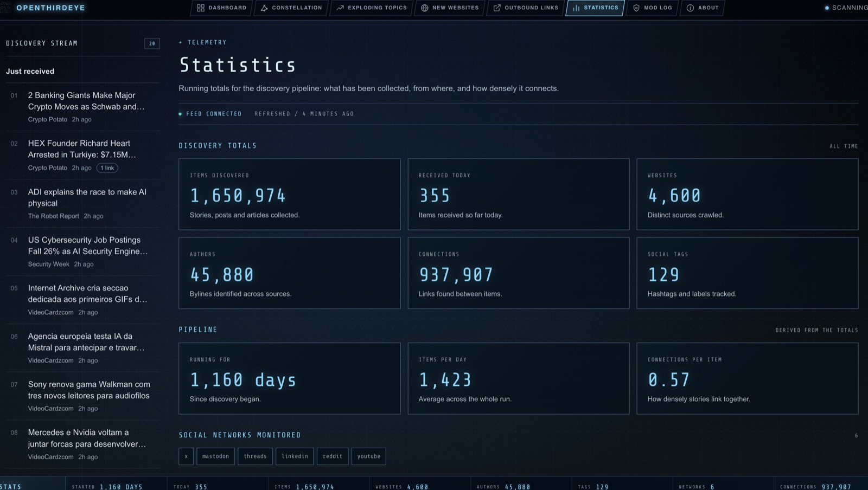This screenshot has width=868, height=490.
Task: Open the Mercedes e Nvidia story
Action: click(83, 444)
